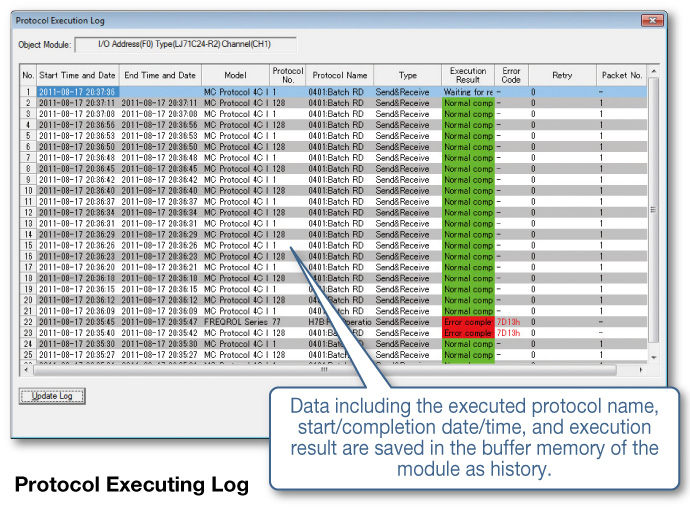Click the Retry column header

[562, 75]
